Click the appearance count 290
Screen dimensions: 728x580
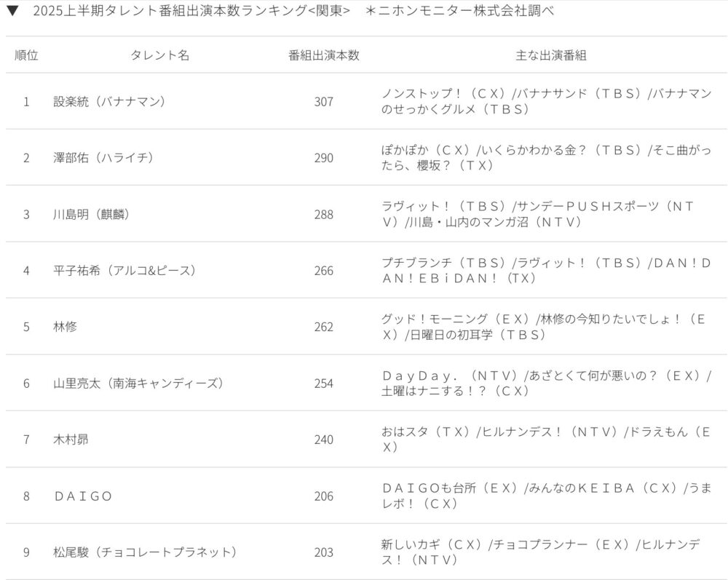[323, 158]
